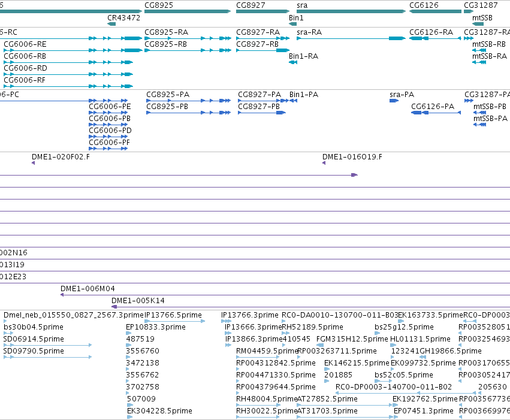Click EST entry 487519
The image size is (510, 420).
click(x=140, y=339)
